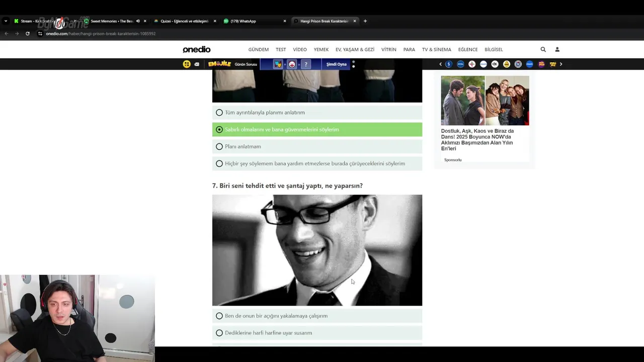
Task: Click the question 7 man with glasses image
Action: pos(317,250)
